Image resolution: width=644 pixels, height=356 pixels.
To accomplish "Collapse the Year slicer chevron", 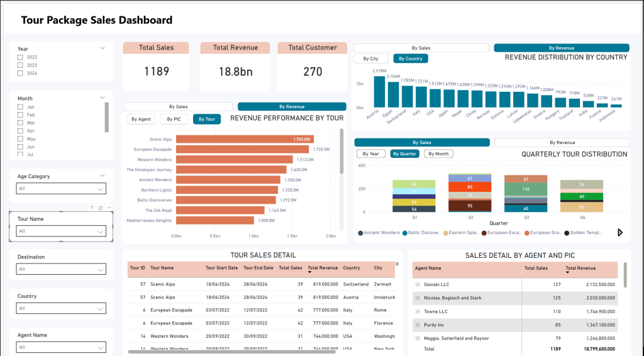I will click(x=103, y=48).
